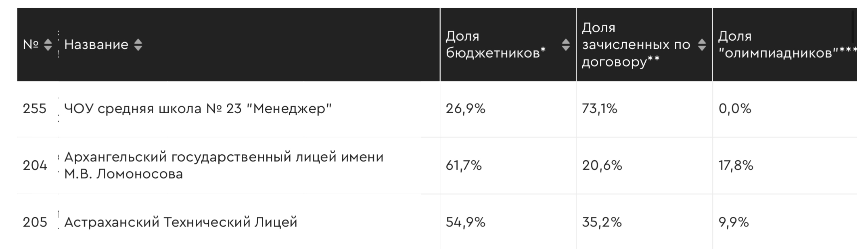Click the table scrollbar in the header's right edge
The width and height of the screenshot is (868, 249).
(x=853, y=27)
